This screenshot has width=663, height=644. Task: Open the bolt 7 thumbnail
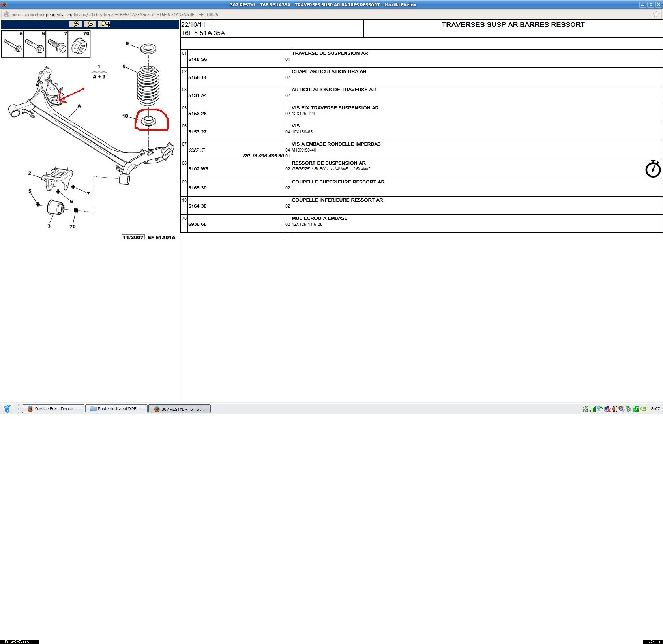(x=57, y=44)
